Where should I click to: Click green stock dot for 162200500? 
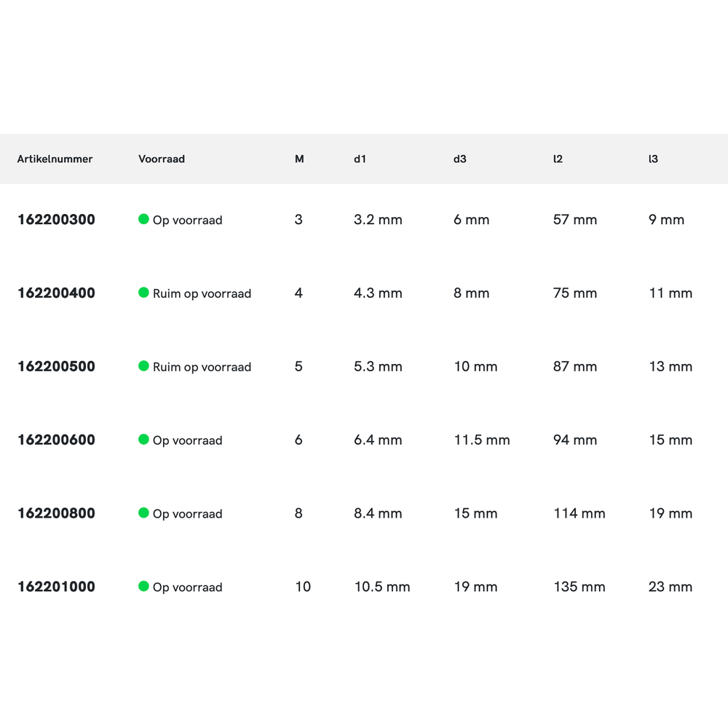click(x=143, y=366)
